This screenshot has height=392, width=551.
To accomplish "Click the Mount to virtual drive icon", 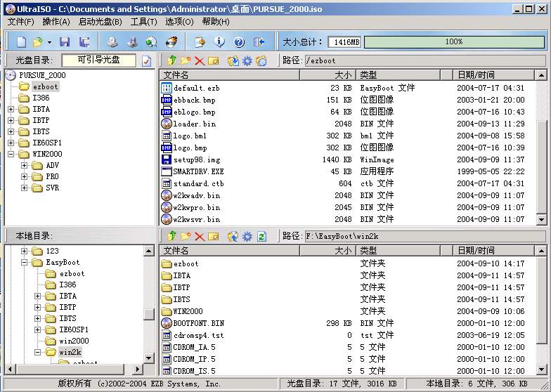I will coord(152,42).
